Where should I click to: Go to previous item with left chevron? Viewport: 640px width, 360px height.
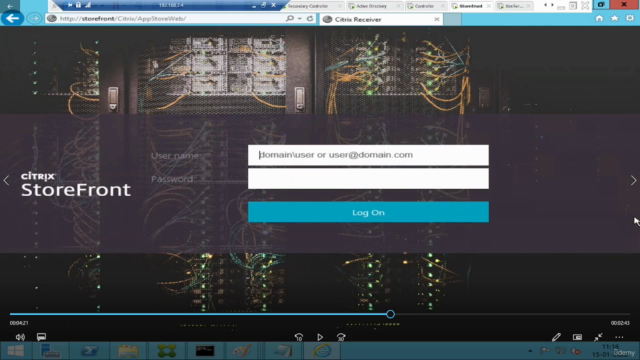point(6,180)
